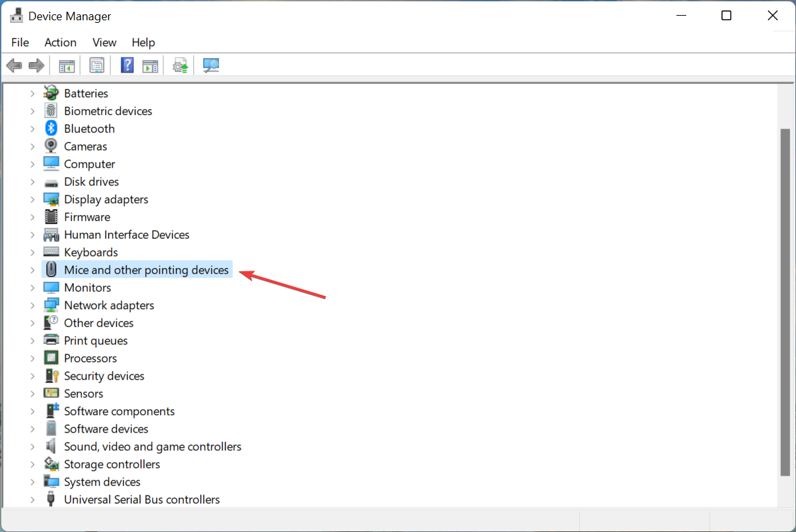Click the Processors chip icon
The image size is (796, 532).
click(x=51, y=357)
